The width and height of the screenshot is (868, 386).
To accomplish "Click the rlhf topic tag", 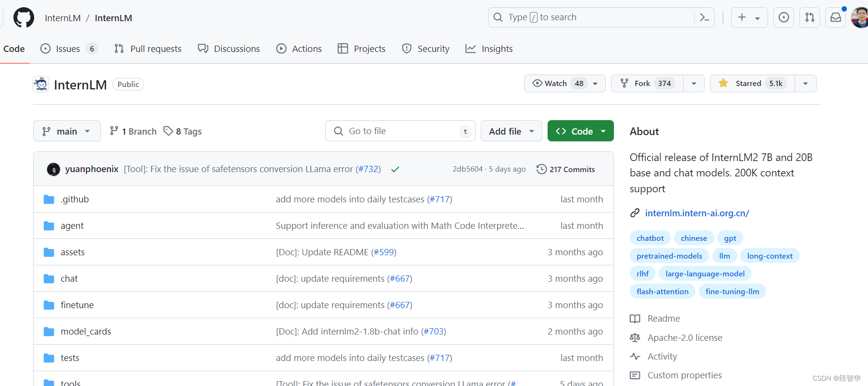I will (x=642, y=274).
